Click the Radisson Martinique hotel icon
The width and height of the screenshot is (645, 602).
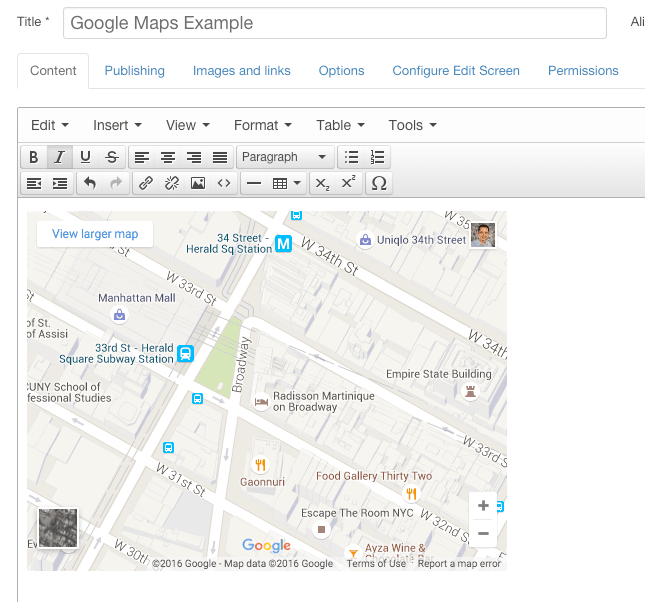point(261,401)
